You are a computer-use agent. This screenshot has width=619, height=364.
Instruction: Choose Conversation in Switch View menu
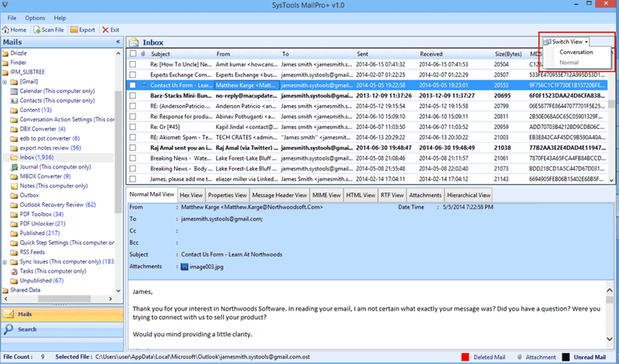tap(576, 52)
